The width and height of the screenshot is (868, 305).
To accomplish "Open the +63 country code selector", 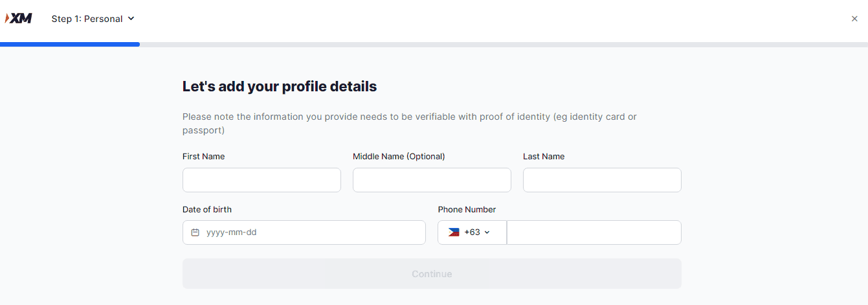I will (x=472, y=232).
